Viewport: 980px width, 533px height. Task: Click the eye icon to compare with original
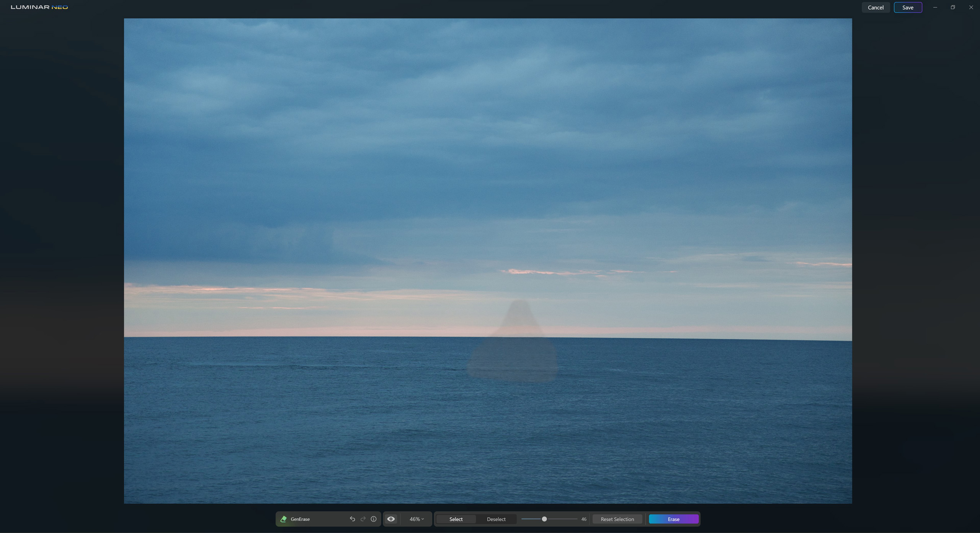390,519
